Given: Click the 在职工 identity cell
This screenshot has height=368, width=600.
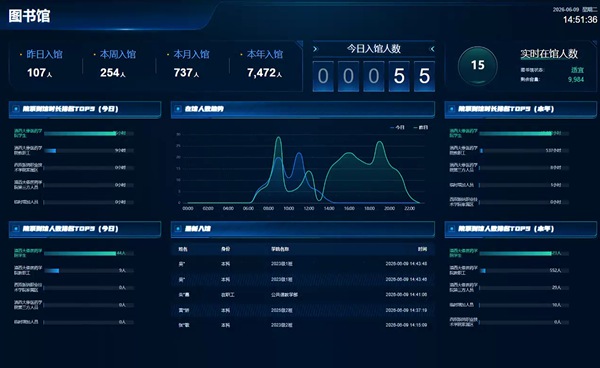Looking at the screenshot, I should 228,295.
